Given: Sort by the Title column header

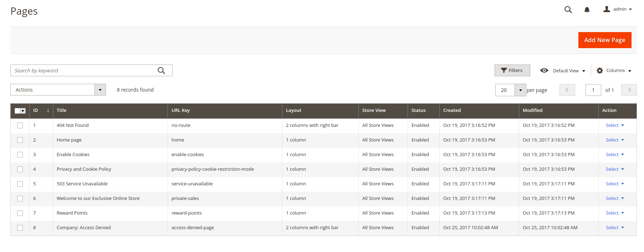Looking at the screenshot, I should click(x=62, y=110).
